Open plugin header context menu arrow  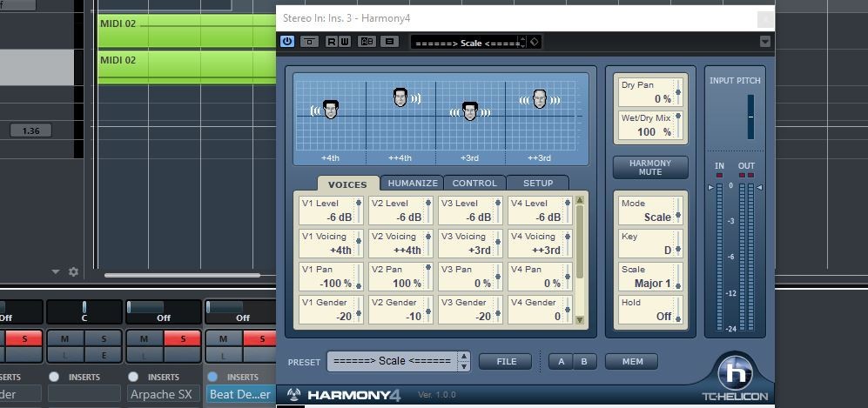(x=764, y=42)
